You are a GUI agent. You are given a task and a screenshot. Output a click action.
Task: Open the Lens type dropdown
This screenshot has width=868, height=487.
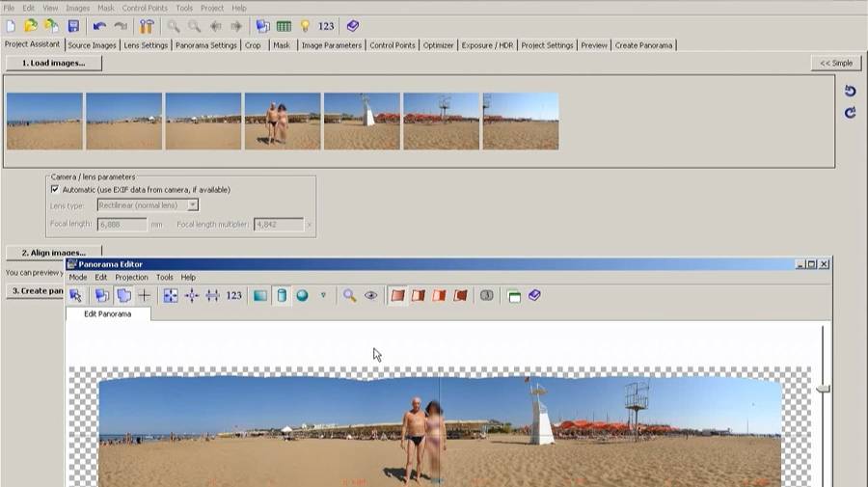tap(148, 204)
